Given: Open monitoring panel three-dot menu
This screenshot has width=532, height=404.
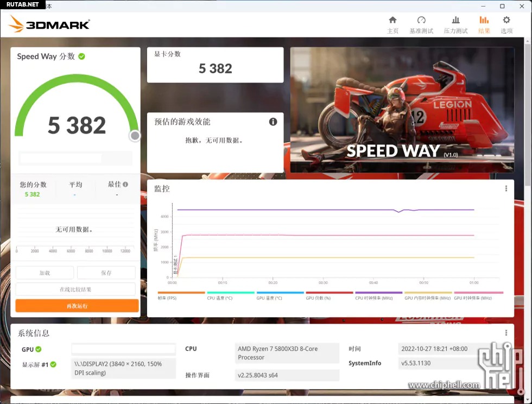Looking at the screenshot, I should click(506, 188).
